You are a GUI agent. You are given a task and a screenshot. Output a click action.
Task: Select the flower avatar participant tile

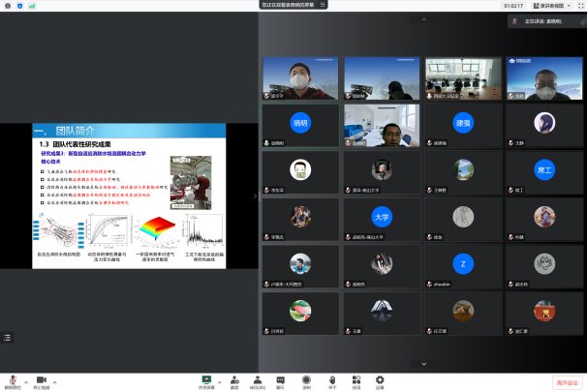(x=300, y=314)
